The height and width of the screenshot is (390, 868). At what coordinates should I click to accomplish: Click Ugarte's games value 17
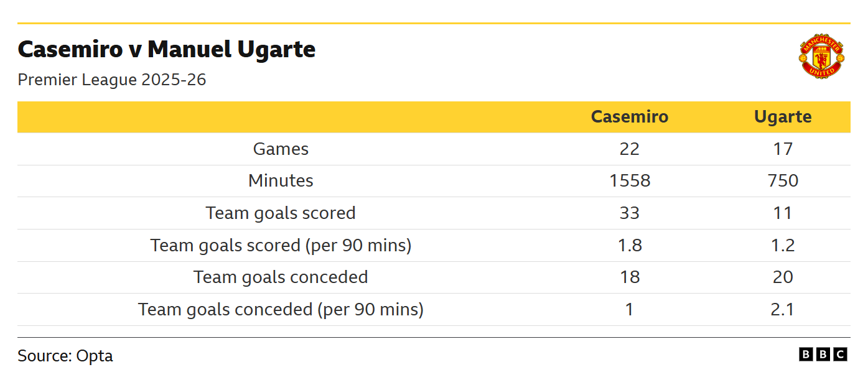(x=782, y=149)
